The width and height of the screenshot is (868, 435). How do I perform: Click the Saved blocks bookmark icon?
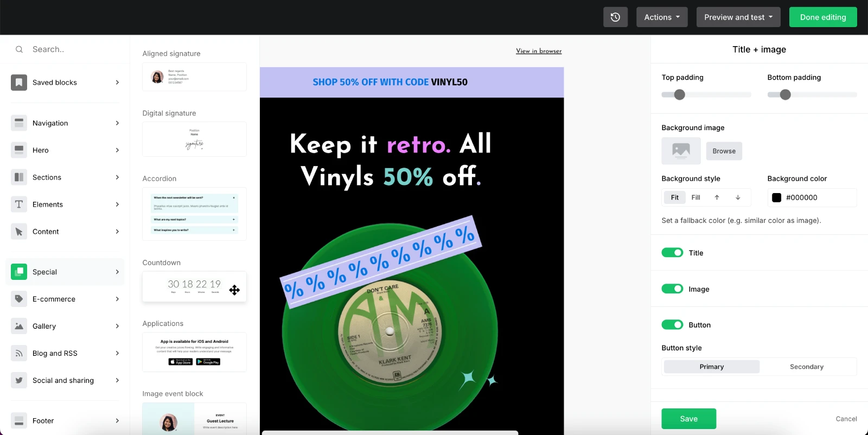click(19, 82)
